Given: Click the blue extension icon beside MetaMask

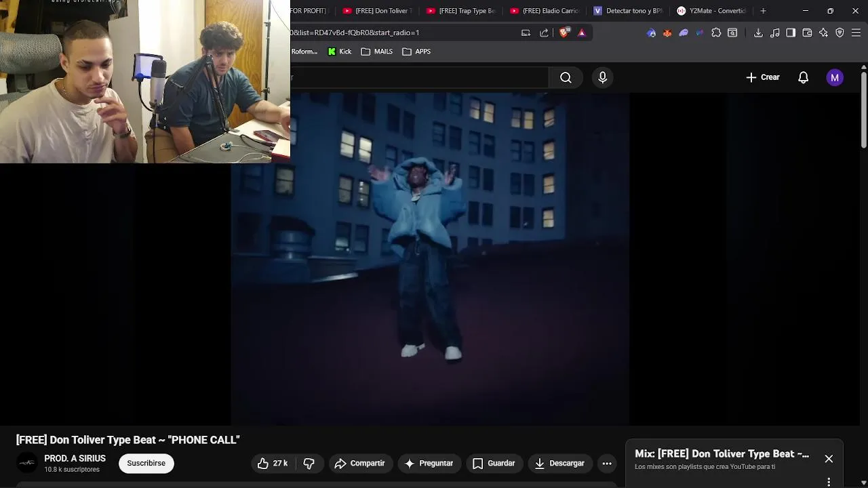Looking at the screenshot, I should click(652, 33).
